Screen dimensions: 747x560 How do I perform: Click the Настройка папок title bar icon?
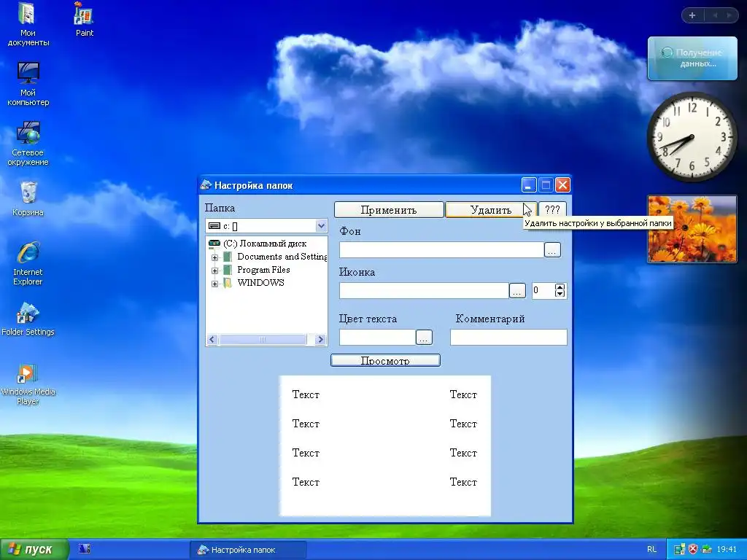pyautogui.click(x=206, y=184)
